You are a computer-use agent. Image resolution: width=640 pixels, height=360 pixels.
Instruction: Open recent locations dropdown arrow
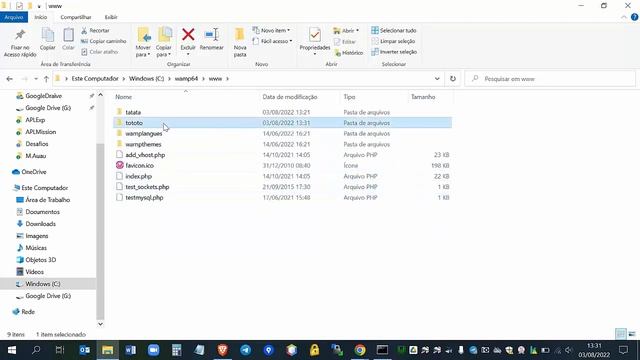[x=36, y=79]
